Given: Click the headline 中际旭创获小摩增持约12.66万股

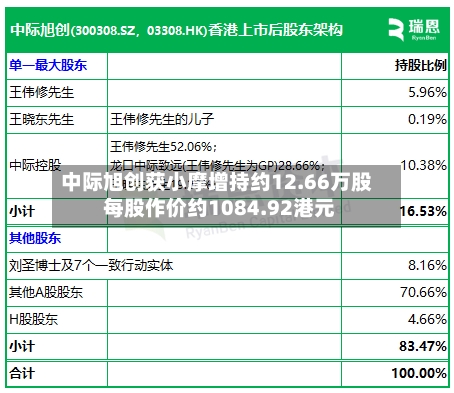Looking at the screenshot, I should point(217,182).
